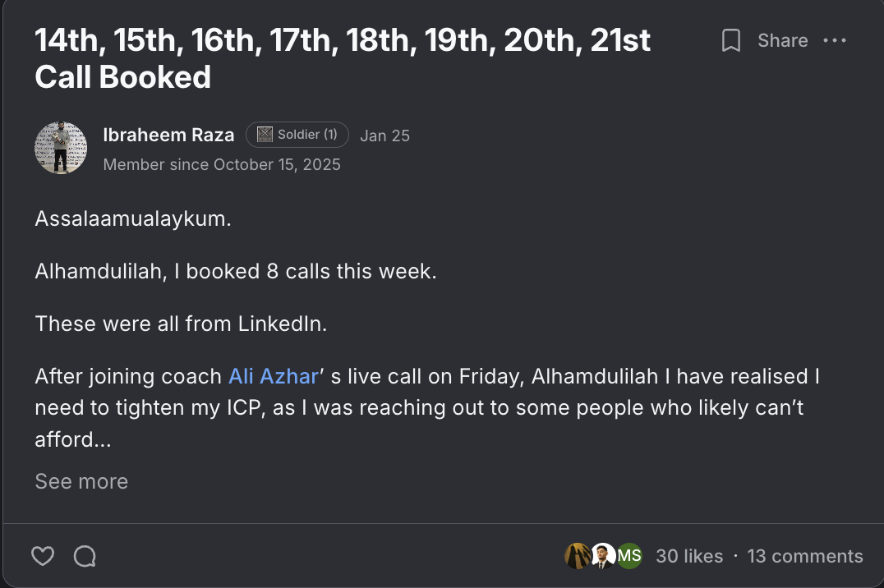Bookmark this post
Viewport: 884px width, 588px height.
point(730,40)
